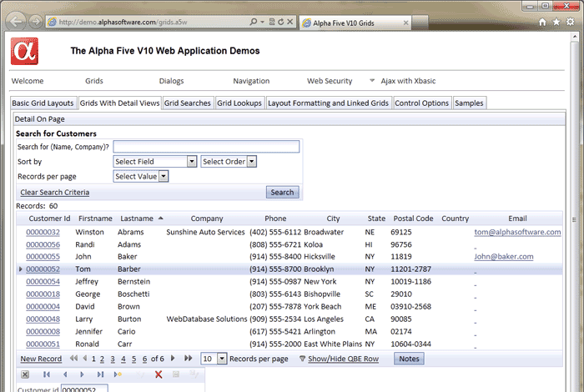
Task: Open the Navigation menu
Action: tap(251, 81)
